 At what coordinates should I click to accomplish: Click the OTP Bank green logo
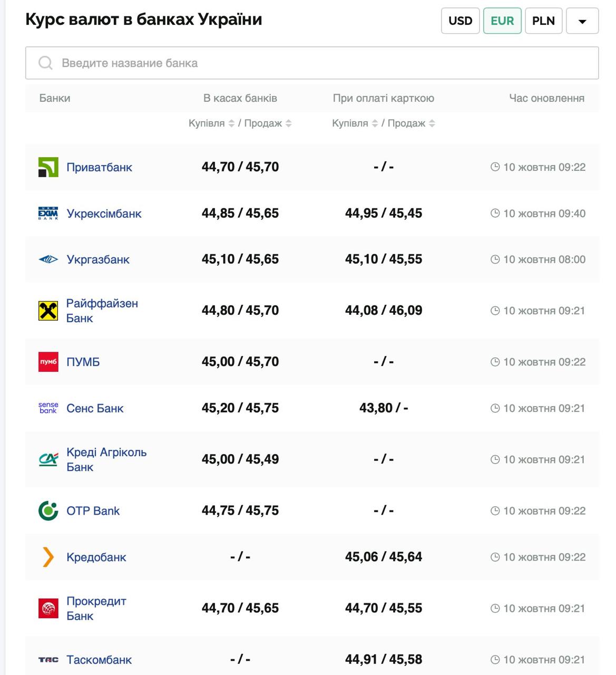pos(48,510)
